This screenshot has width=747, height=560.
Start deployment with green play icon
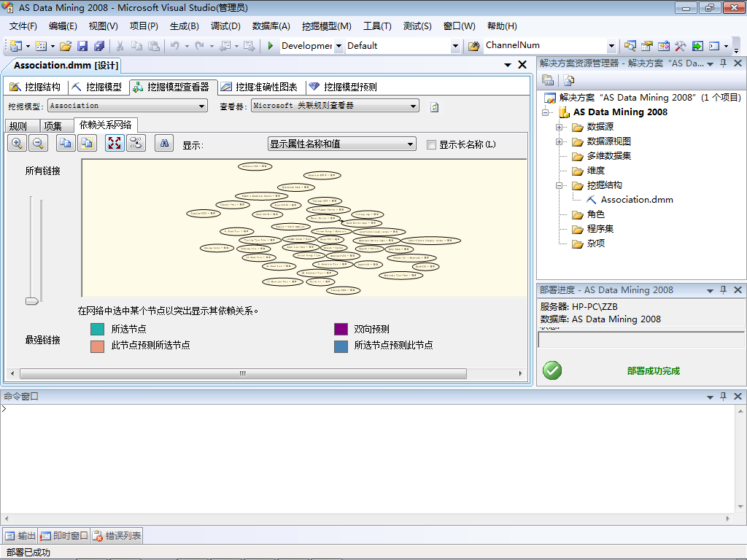tap(270, 46)
